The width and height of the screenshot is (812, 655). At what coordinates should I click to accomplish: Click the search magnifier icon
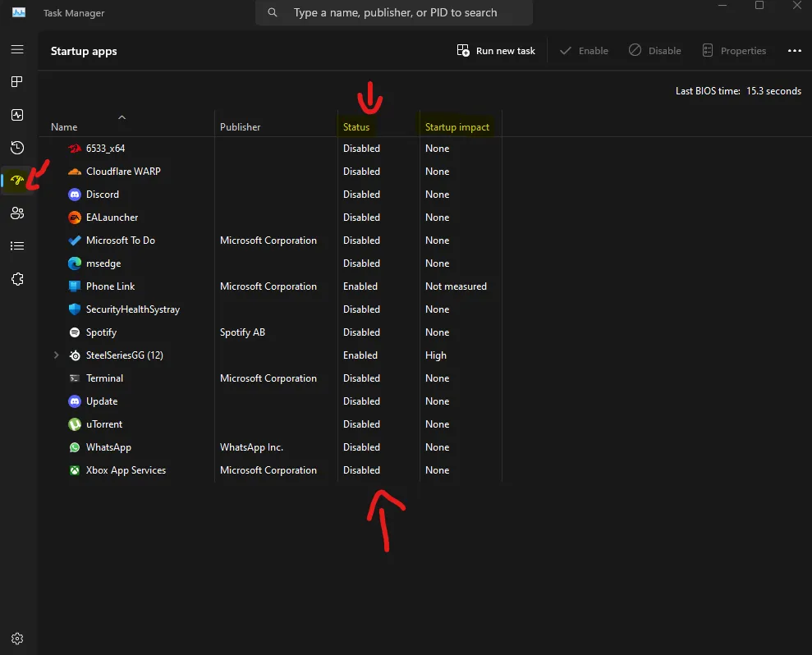click(x=273, y=12)
